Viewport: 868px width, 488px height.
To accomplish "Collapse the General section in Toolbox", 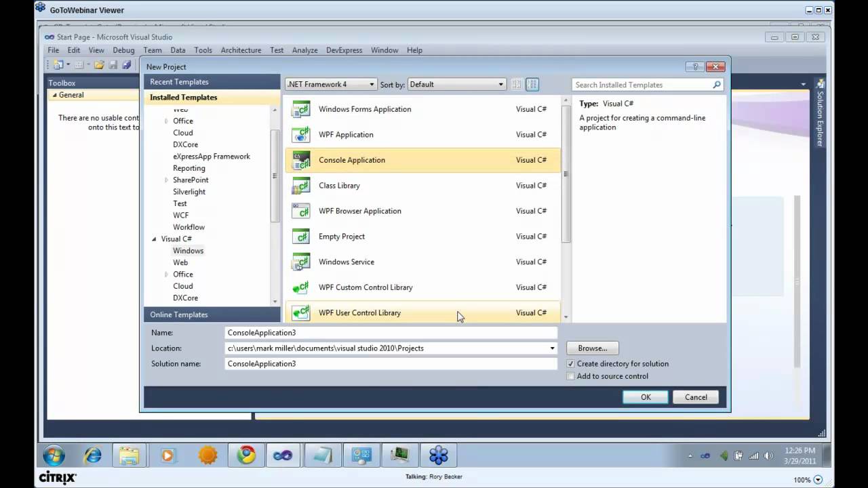I will pos(55,96).
